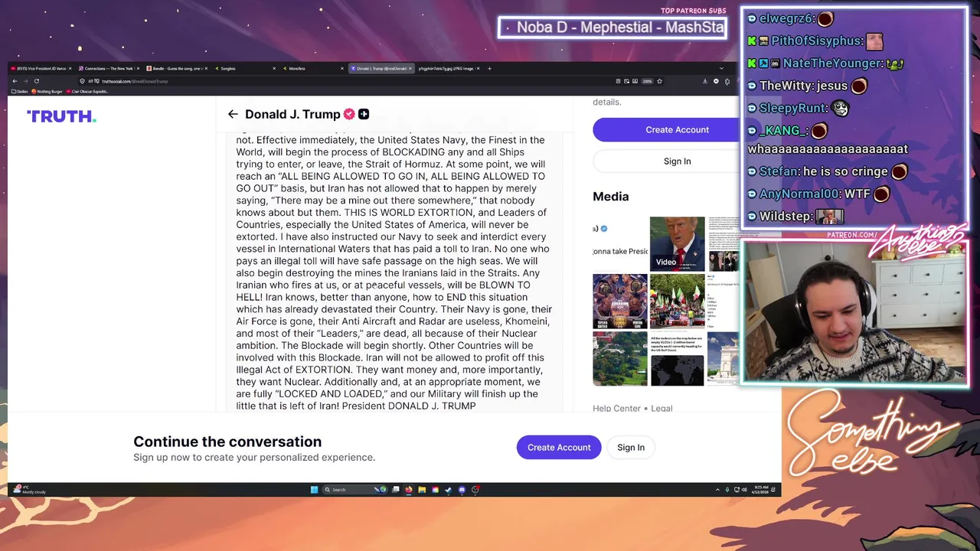
Task: Bookmark page with the star icon
Action: coord(659,81)
